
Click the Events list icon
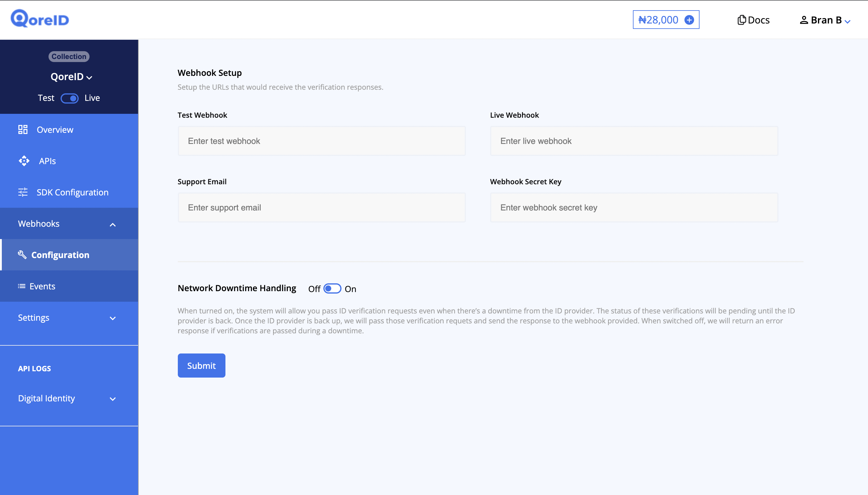tap(21, 286)
